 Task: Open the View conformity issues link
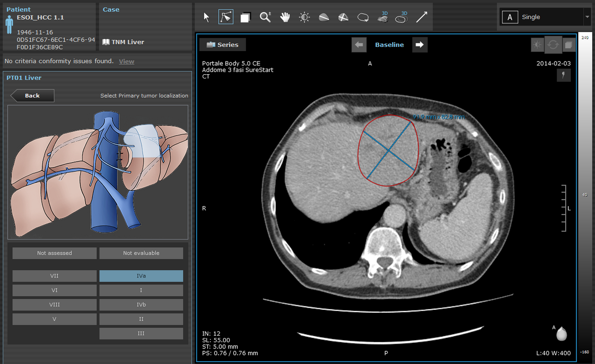tap(126, 61)
